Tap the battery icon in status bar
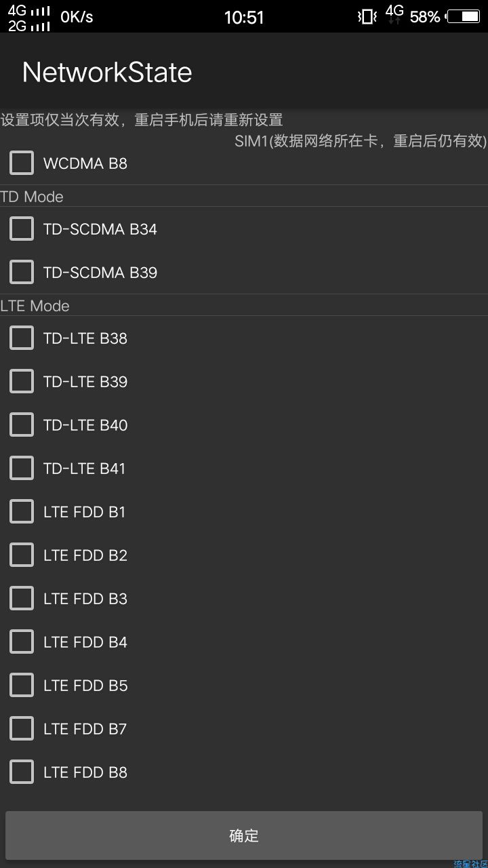This screenshot has height=868, width=488. tap(464, 17)
